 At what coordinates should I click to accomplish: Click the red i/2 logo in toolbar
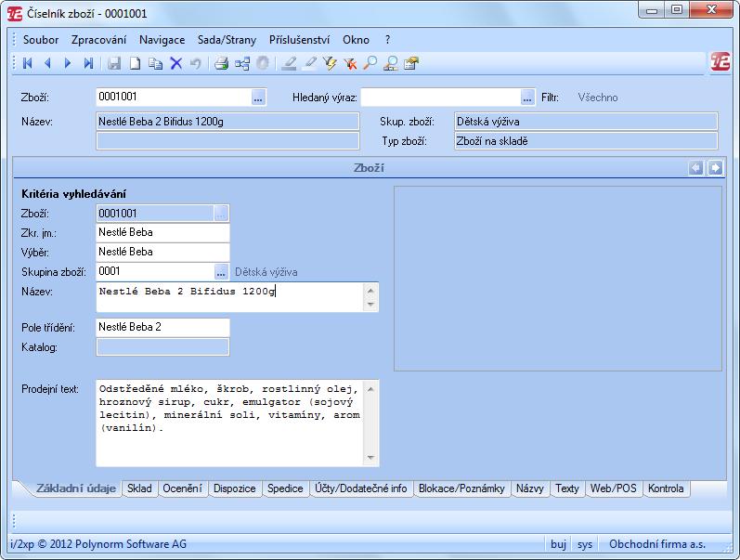(x=721, y=62)
